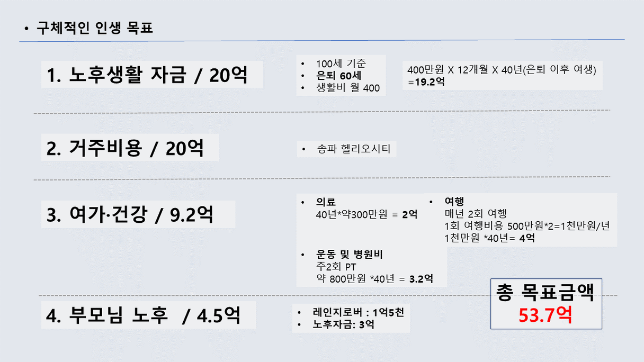644x362 pixels.
Task: Click the 여행 section heading
Action: pos(454,202)
